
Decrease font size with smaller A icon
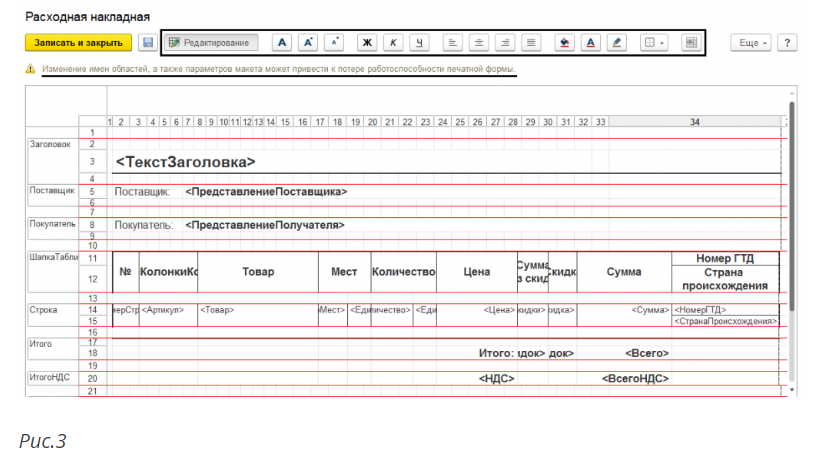335,43
